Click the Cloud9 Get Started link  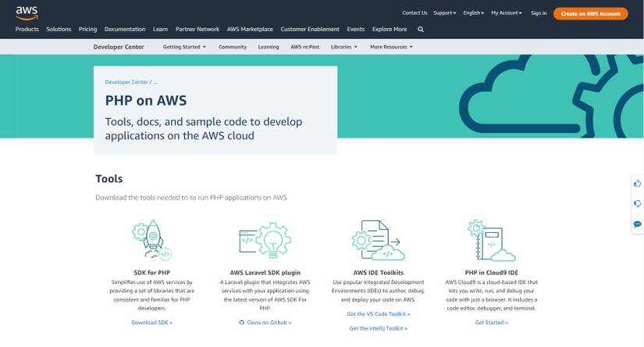coord(492,323)
